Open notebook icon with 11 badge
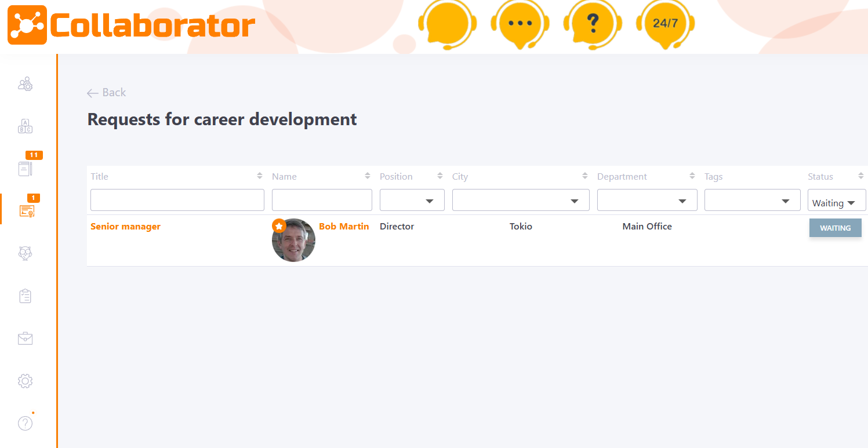Viewport: 868px width, 448px height. tap(25, 169)
